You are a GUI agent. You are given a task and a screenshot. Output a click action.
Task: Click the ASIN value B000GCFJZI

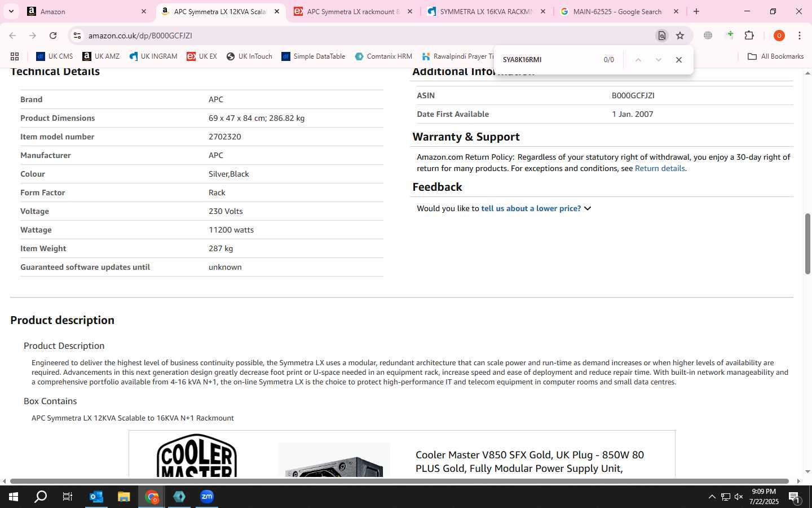click(x=633, y=95)
